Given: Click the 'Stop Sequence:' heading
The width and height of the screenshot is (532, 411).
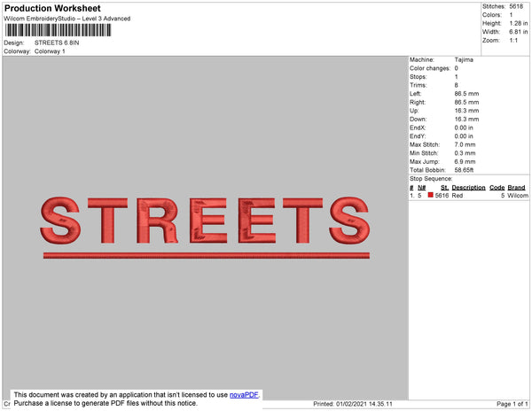Looking at the screenshot, I should tap(431, 179).
